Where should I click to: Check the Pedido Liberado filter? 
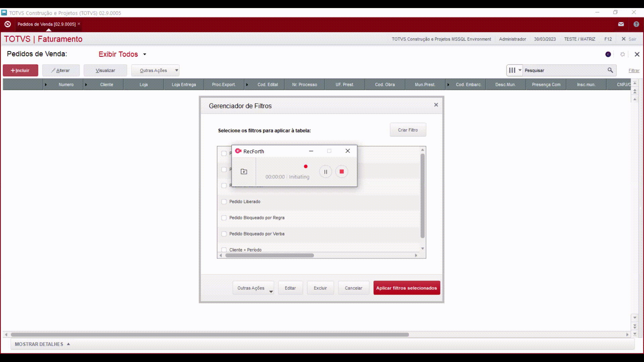click(x=224, y=202)
